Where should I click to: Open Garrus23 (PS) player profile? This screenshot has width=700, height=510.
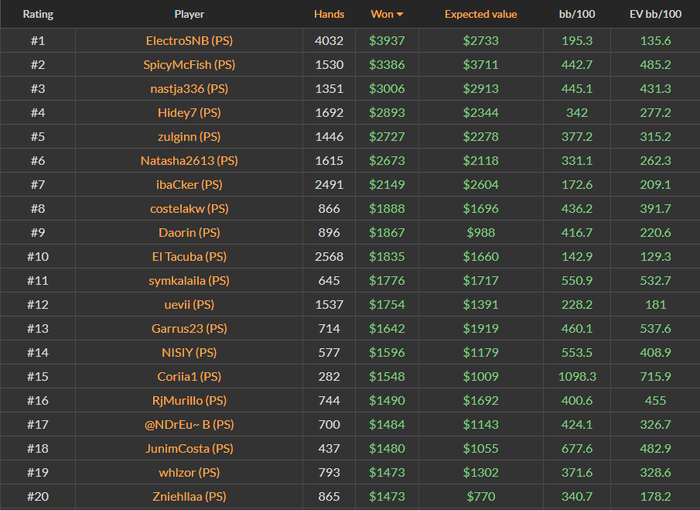click(189, 328)
